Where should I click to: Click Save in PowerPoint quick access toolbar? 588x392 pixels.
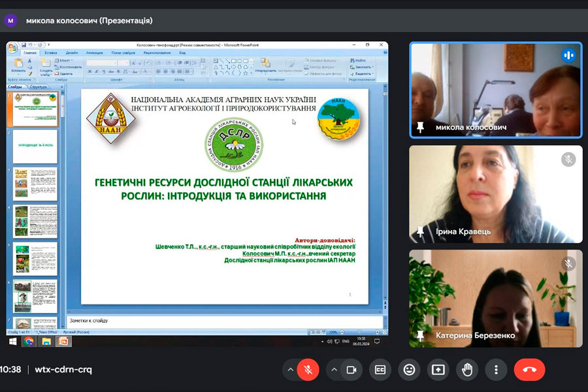(24, 45)
